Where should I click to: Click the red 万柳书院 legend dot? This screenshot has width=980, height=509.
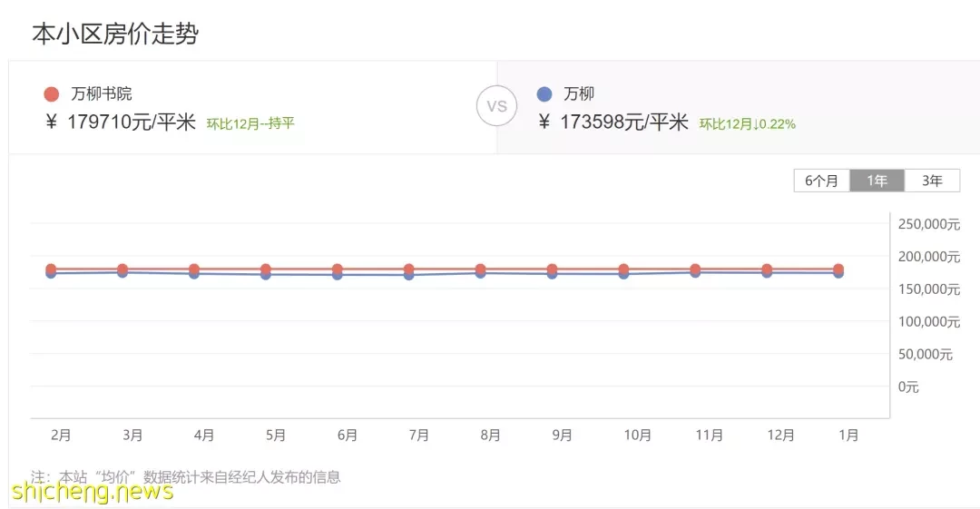pos(51,94)
